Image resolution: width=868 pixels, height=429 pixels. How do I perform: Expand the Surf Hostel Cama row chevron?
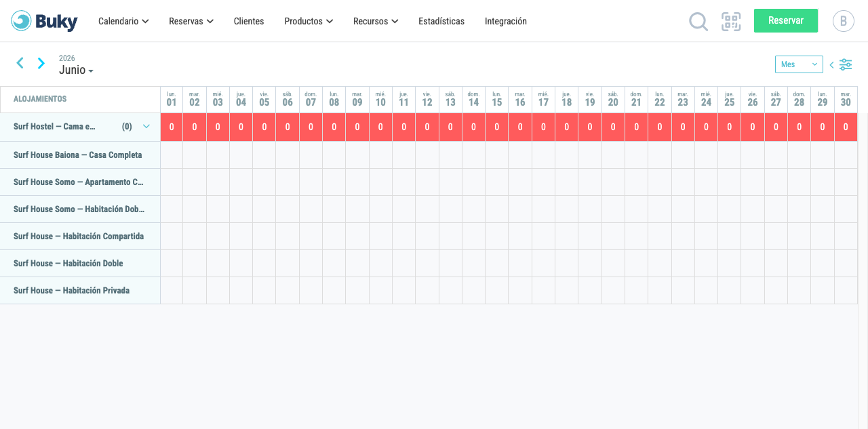tap(146, 127)
